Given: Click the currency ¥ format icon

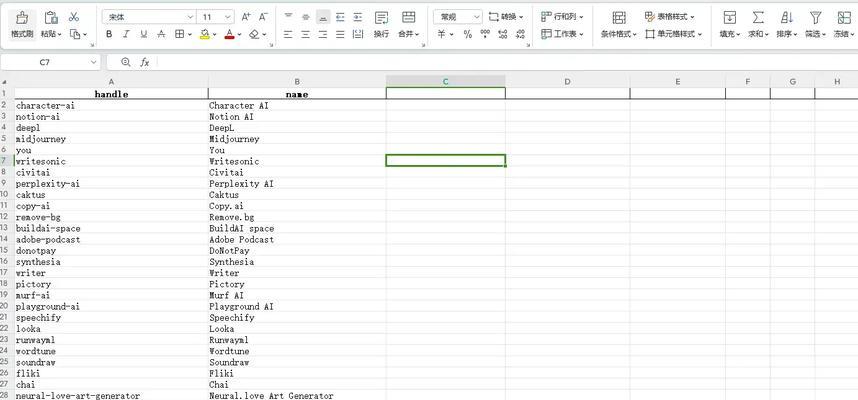Looking at the screenshot, I should click(442, 34).
